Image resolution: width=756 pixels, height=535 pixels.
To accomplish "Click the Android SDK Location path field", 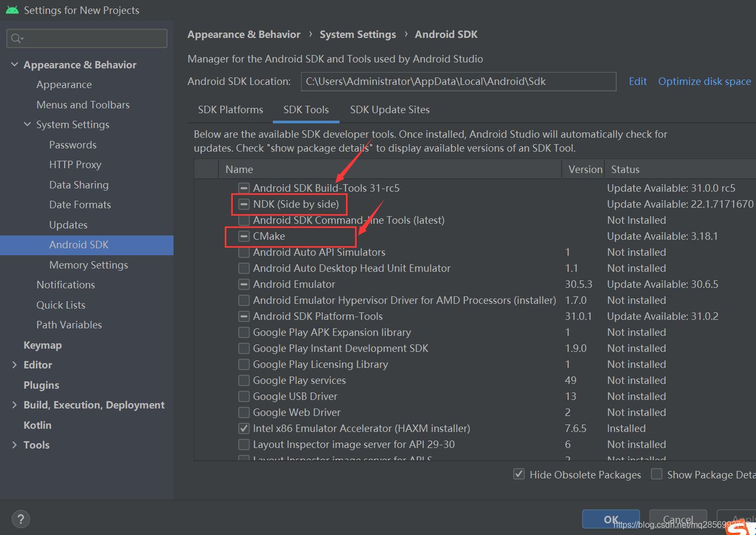I will click(459, 81).
